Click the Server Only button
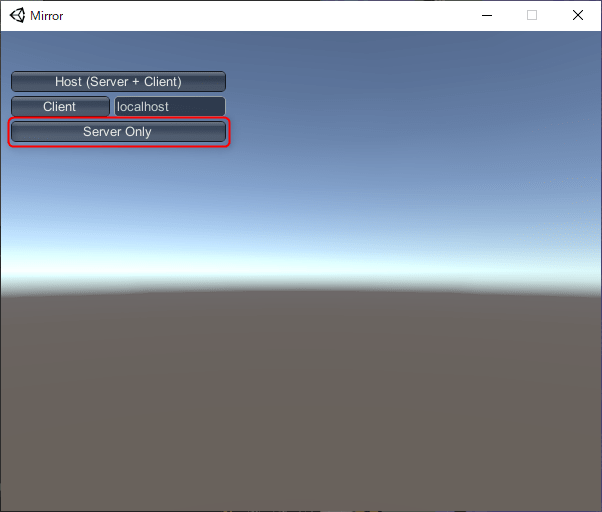Screen dimensions: 602x512 pos(118,132)
